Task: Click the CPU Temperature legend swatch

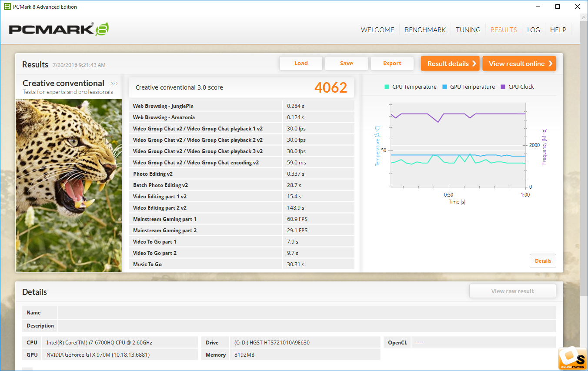Action: [387, 87]
